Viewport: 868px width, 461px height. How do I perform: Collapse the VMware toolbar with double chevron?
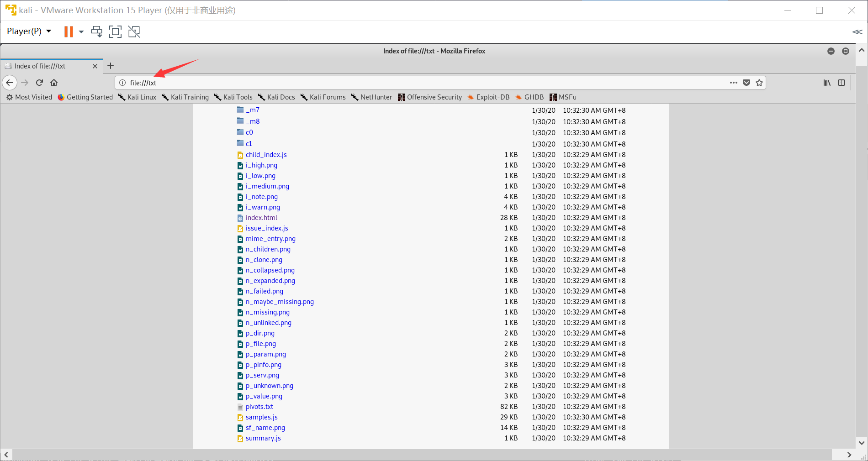[x=857, y=31]
